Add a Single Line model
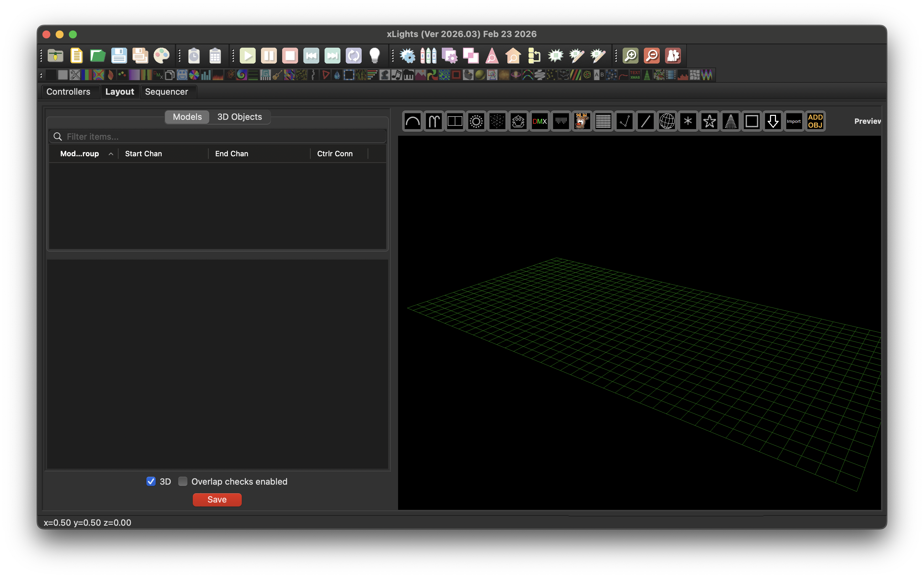 [646, 121]
